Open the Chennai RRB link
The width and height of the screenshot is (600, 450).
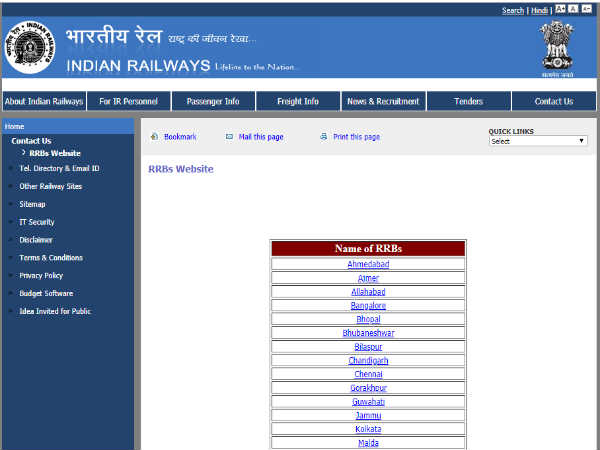coord(368,374)
